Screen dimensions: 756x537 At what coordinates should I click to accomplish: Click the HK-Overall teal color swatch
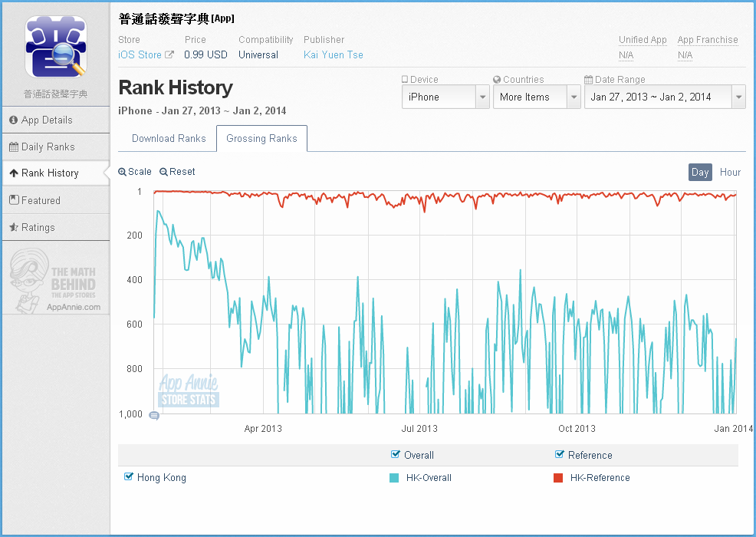(x=394, y=478)
